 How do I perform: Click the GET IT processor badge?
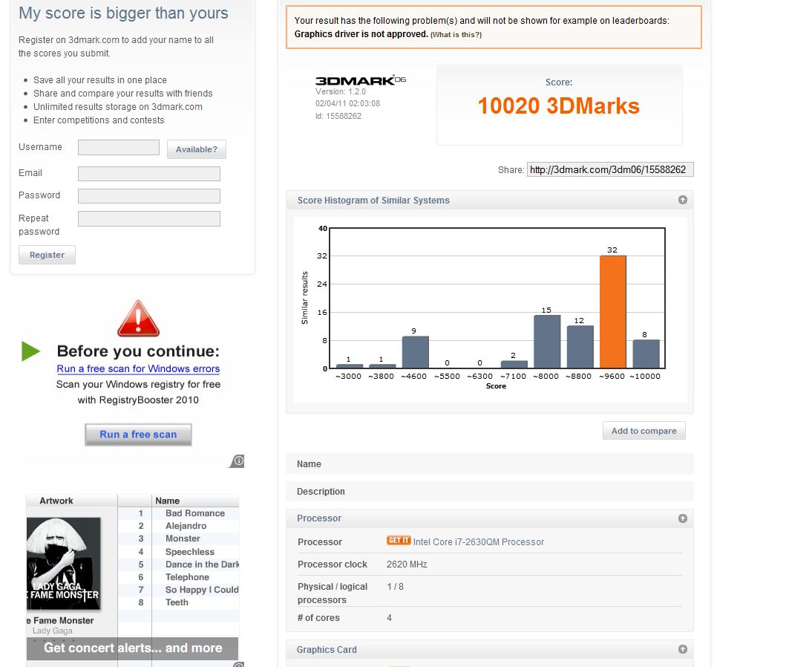point(399,541)
